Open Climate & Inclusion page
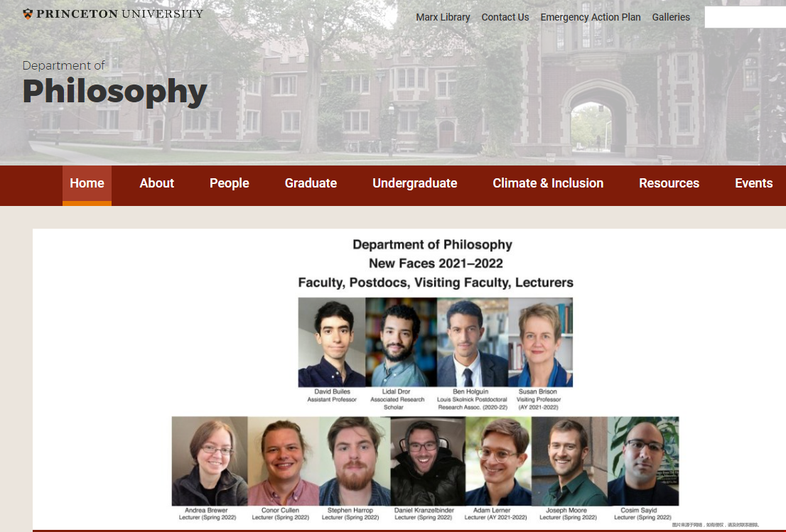Screen dimensions: 786x532 tap(548, 183)
